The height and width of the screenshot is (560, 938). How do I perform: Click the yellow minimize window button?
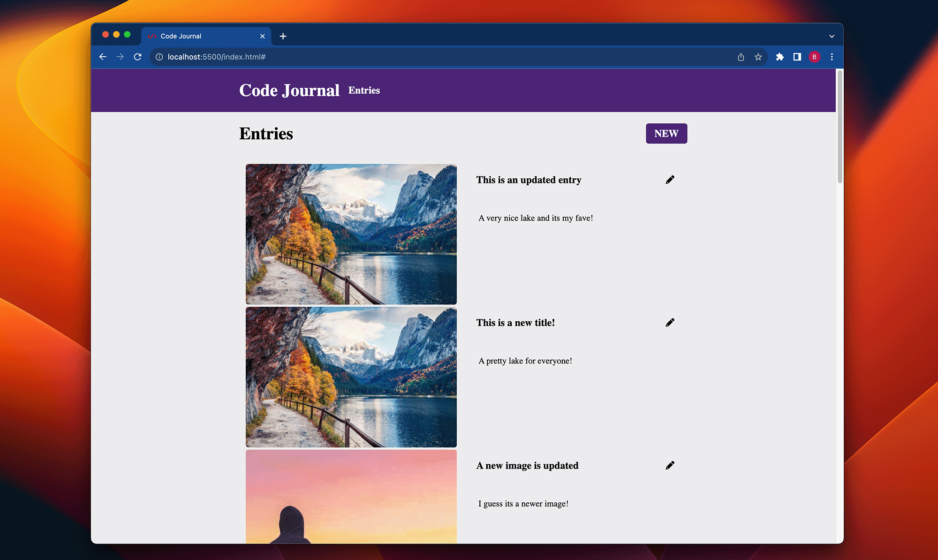(116, 34)
